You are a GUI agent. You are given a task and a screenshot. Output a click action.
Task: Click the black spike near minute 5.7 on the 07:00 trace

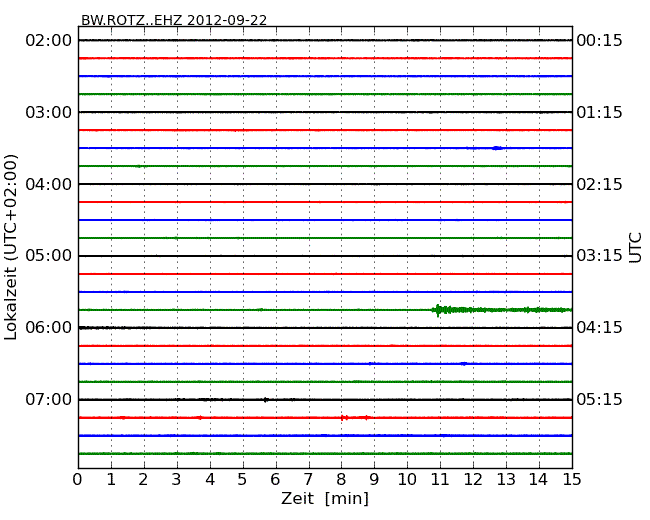coord(266,400)
